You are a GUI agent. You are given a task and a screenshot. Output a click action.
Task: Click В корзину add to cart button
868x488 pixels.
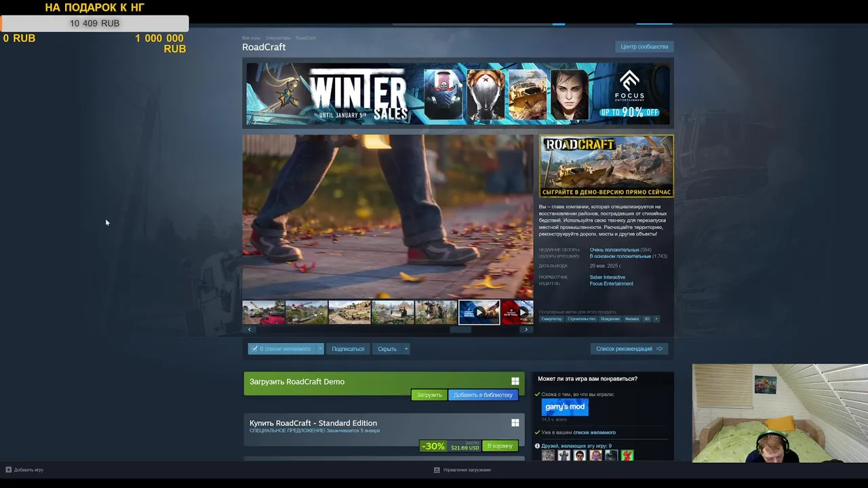tap(500, 446)
